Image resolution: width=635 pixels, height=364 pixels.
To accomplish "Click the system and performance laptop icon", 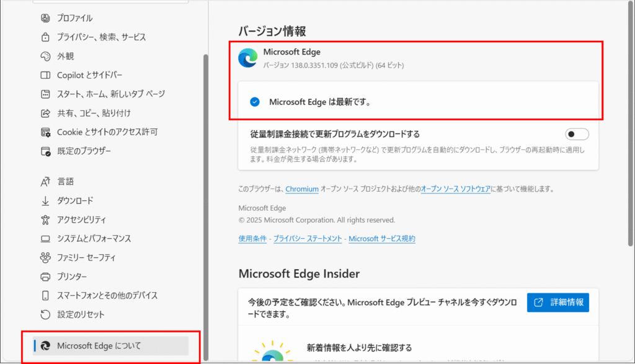I will (x=45, y=239).
